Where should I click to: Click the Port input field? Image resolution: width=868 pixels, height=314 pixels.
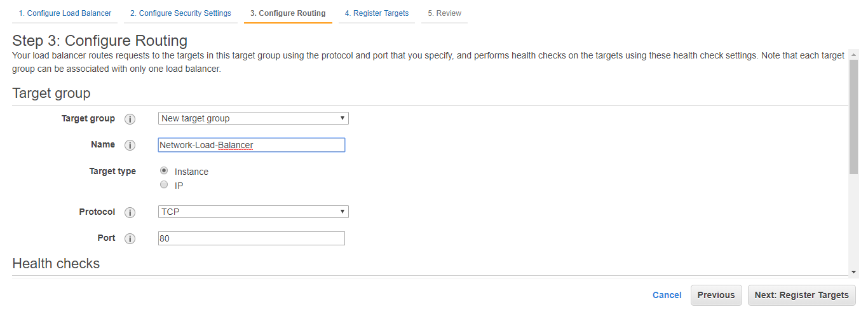tap(252, 238)
